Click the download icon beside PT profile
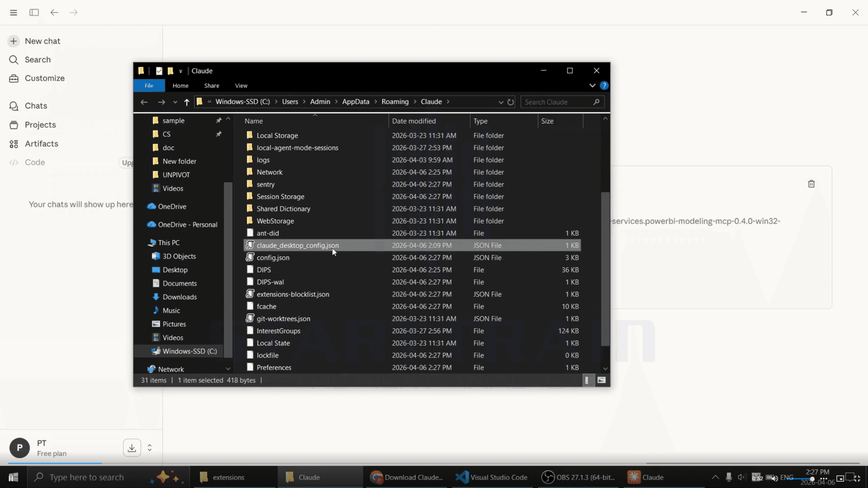The width and height of the screenshot is (868, 488). click(132, 448)
